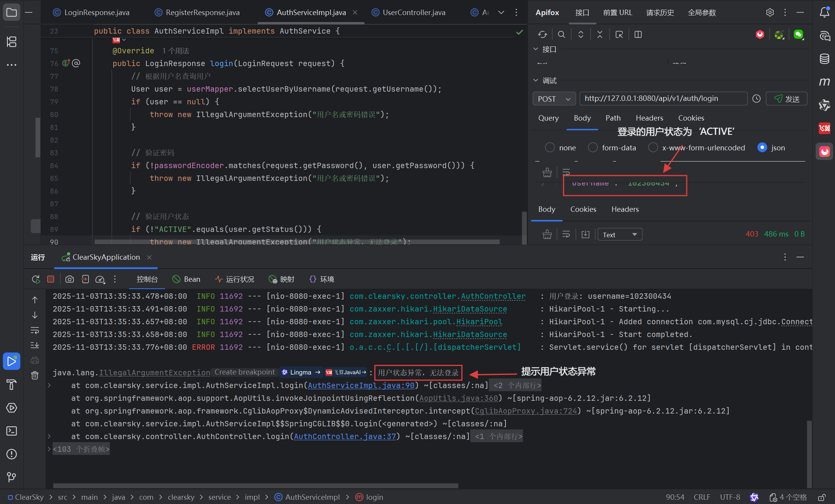
Task: Click UTF-8 encoding in status bar
Action: point(730,497)
